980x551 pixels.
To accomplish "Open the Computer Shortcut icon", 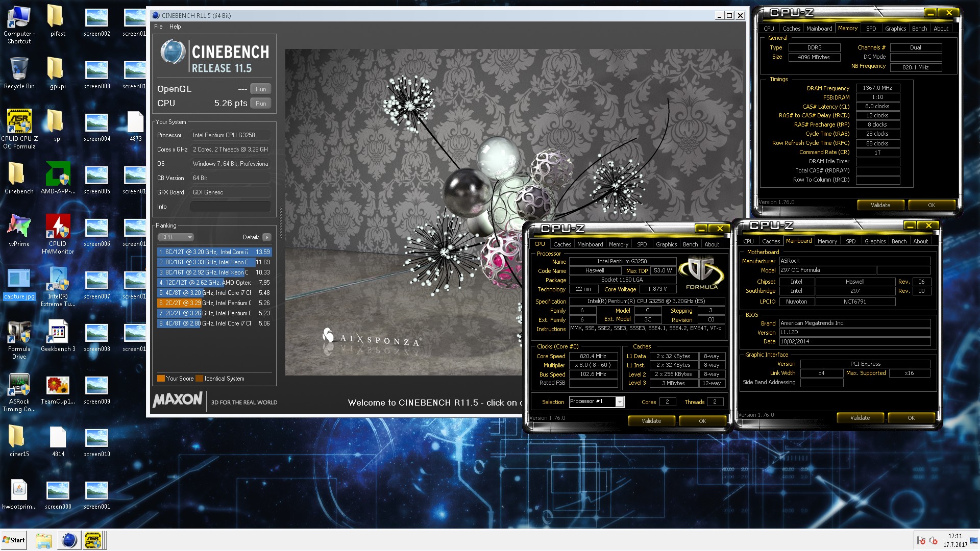I will click(19, 24).
